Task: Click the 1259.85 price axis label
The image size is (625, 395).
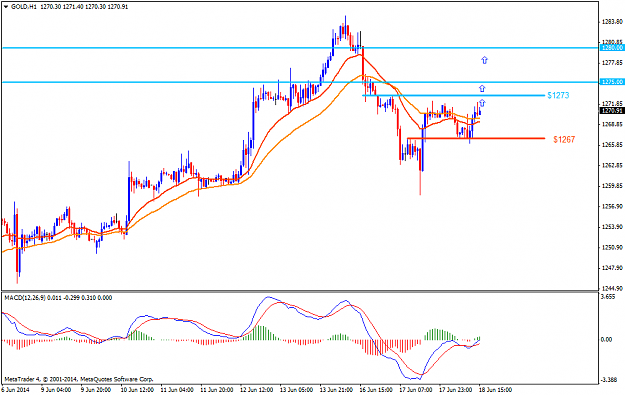Action: pos(612,186)
